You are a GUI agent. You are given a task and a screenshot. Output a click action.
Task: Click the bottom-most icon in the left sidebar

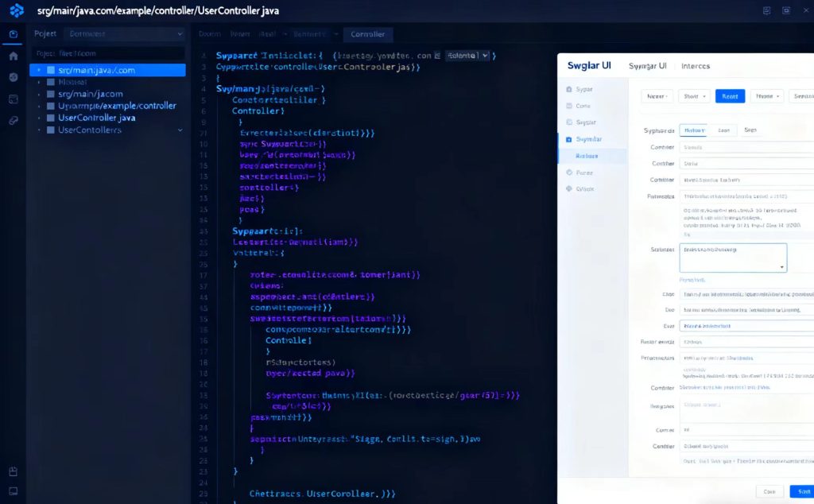(x=14, y=491)
